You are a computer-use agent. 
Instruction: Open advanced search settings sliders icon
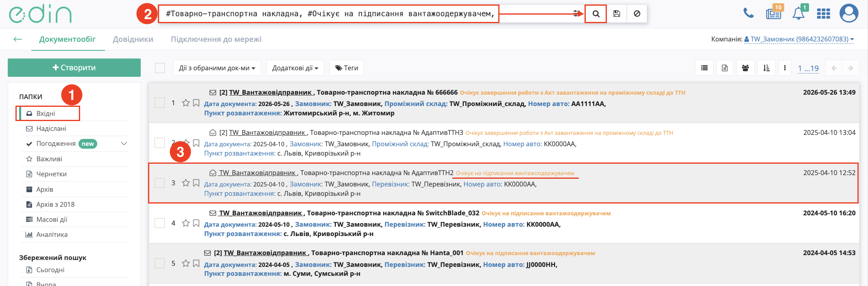coord(576,14)
